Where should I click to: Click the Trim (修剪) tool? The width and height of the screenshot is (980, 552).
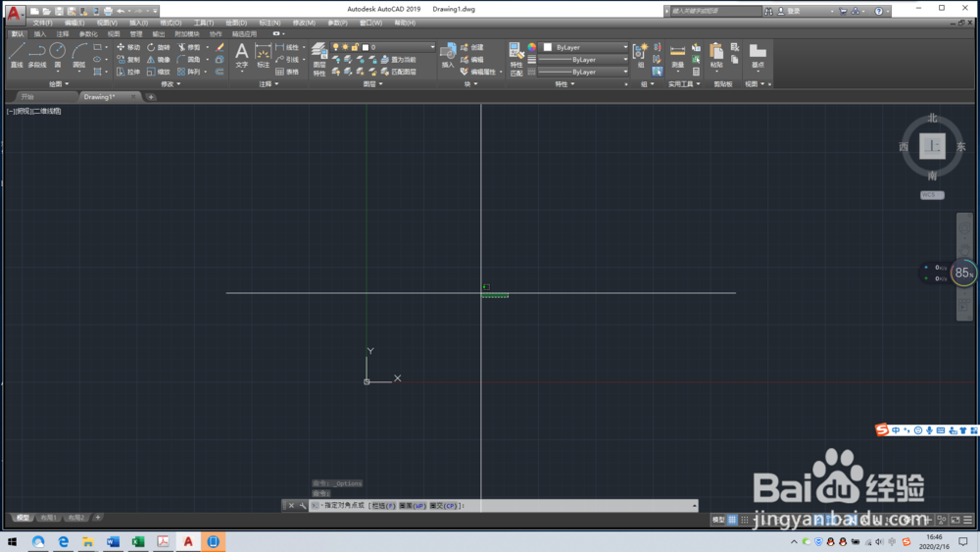click(x=189, y=47)
